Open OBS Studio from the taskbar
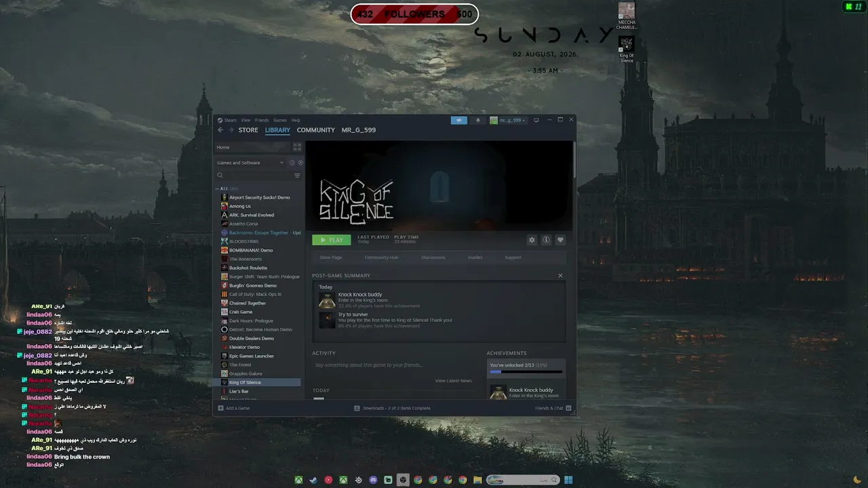Viewport: 868px width, 488px height. click(403, 480)
